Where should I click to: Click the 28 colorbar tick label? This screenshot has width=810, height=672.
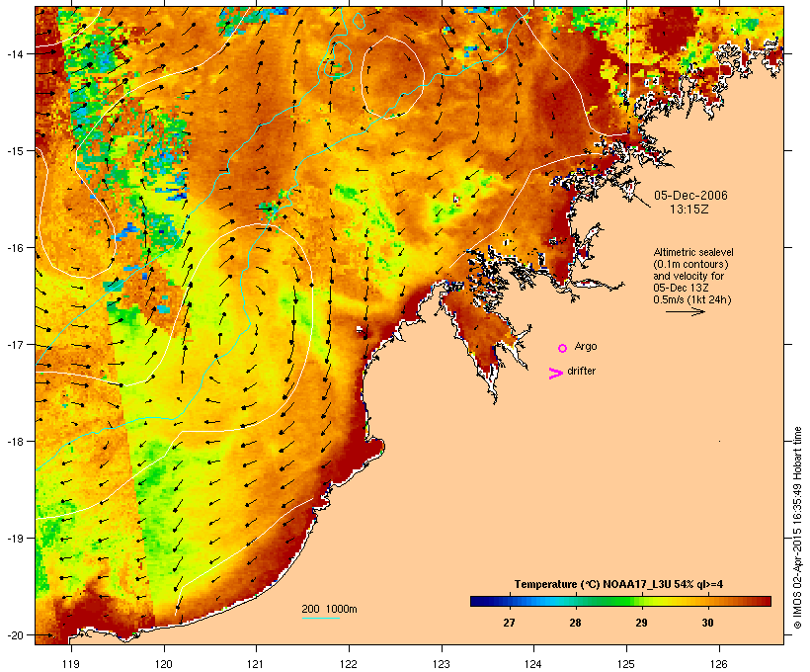pos(575,623)
